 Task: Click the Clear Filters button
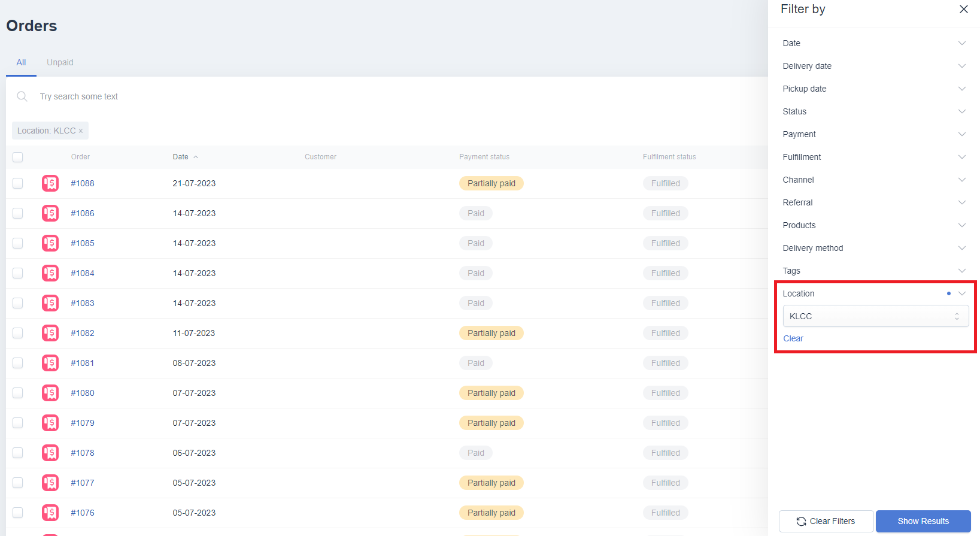[826, 521]
